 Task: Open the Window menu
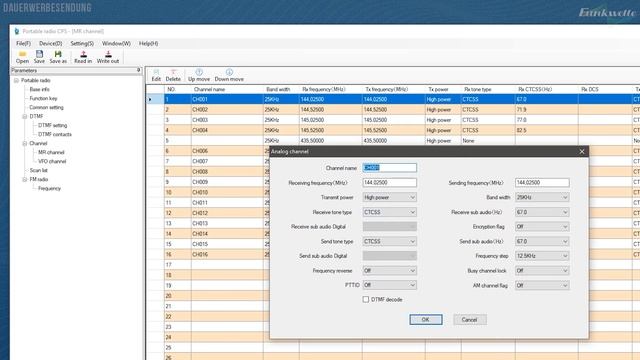pyautogui.click(x=116, y=43)
